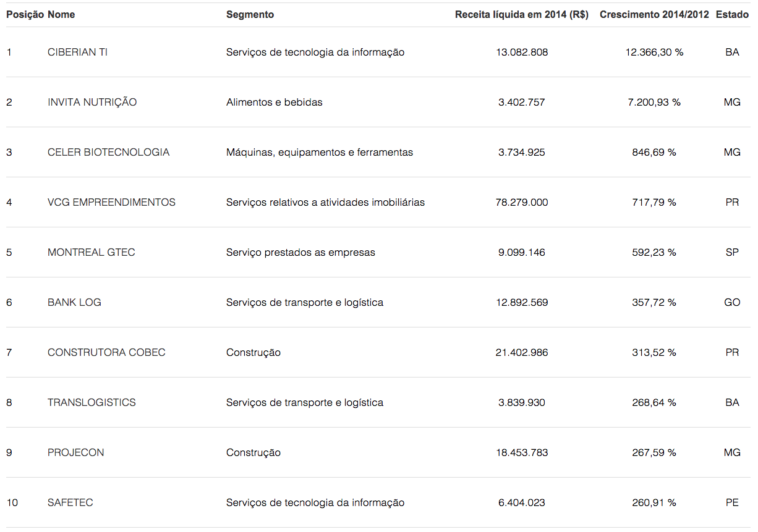Image resolution: width=758 pixels, height=532 pixels.
Task: Click the Posição column header
Action: pos(25,14)
